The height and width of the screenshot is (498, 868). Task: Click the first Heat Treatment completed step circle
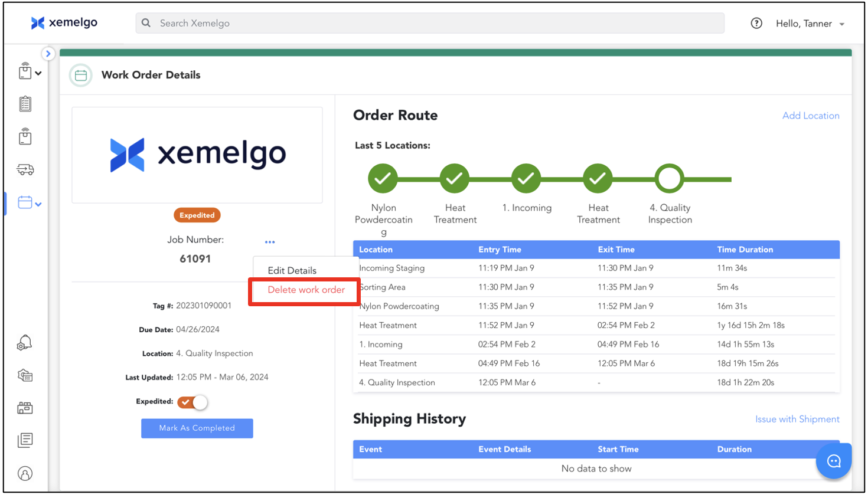(455, 178)
